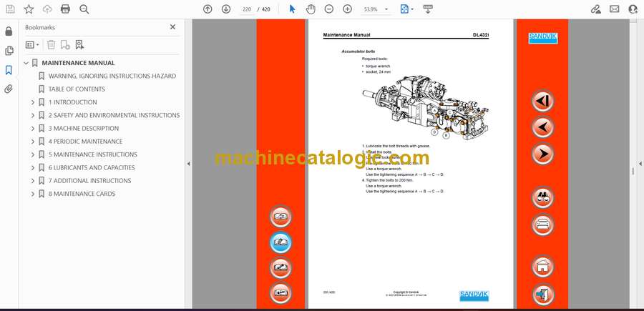The width and height of the screenshot is (644, 311).
Task: Expand the 5 MAINTENANCE INSTRUCTIONS bookmark
Action: point(33,154)
